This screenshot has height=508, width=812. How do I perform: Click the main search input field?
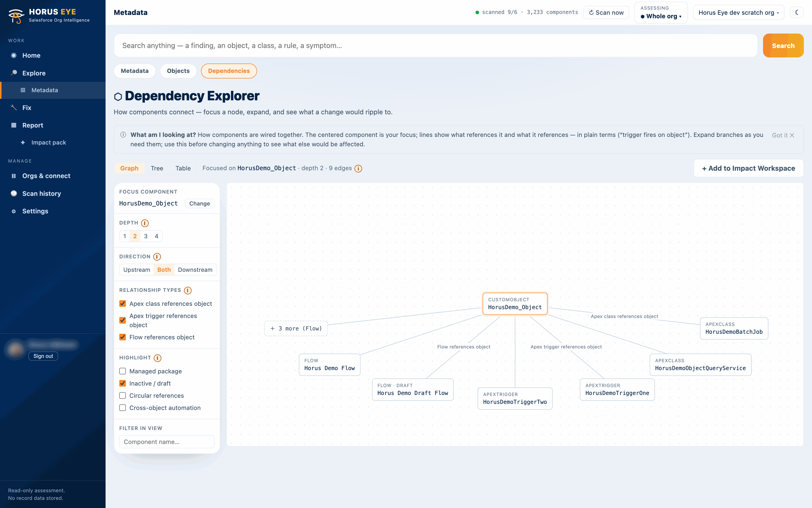point(435,45)
